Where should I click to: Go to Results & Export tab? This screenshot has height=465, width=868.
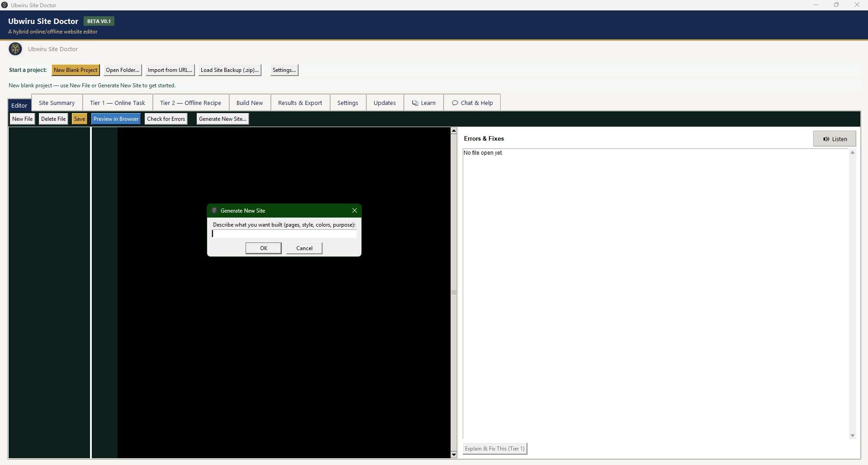300,103
